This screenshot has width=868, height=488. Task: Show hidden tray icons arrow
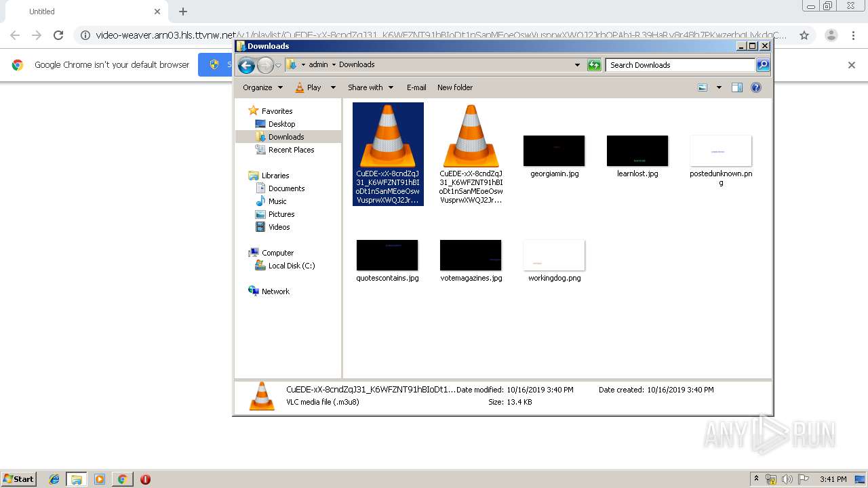pos(756,479)
